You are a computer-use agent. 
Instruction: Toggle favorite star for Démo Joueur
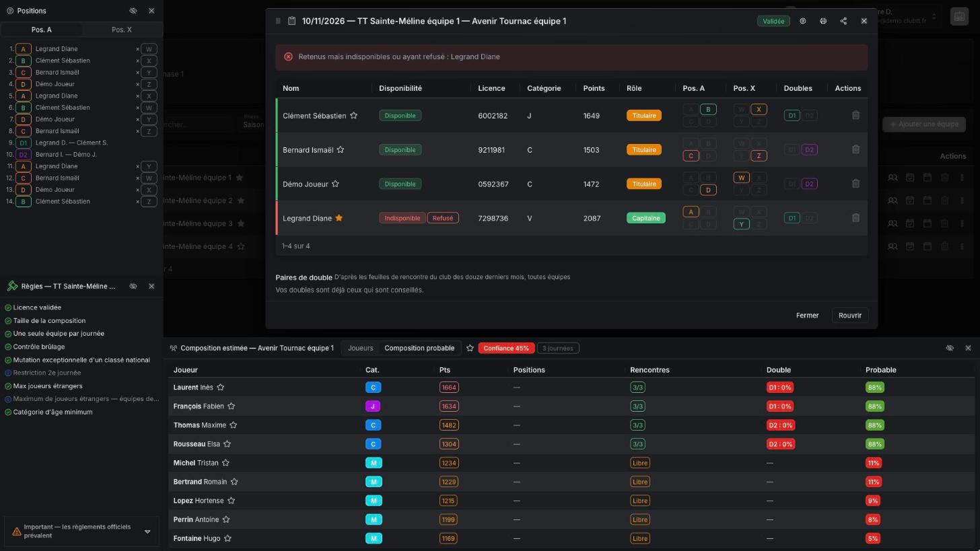point(335,184)
